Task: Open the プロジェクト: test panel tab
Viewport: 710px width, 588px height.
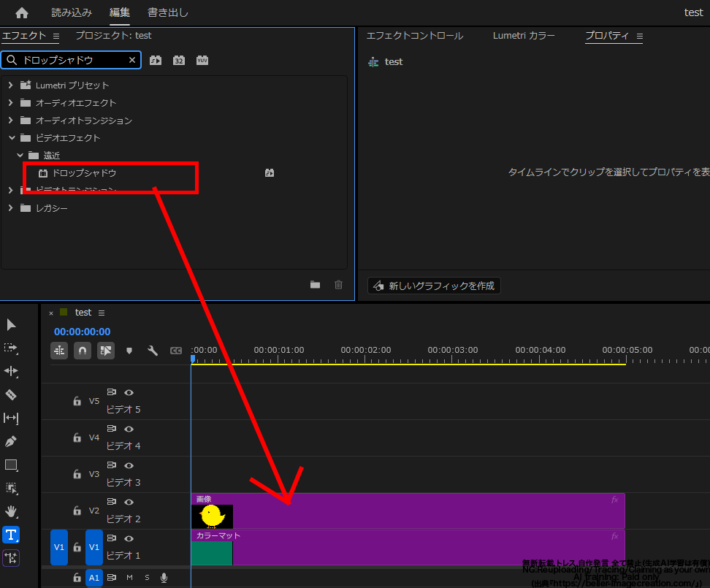Action: point(113,36)
